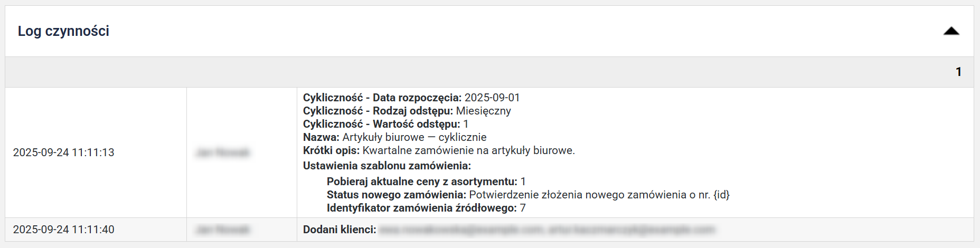Click the Dodani klienci label

(339, 230)
